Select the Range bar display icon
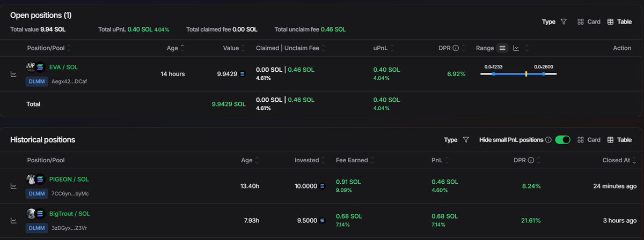 pos(502,48)
